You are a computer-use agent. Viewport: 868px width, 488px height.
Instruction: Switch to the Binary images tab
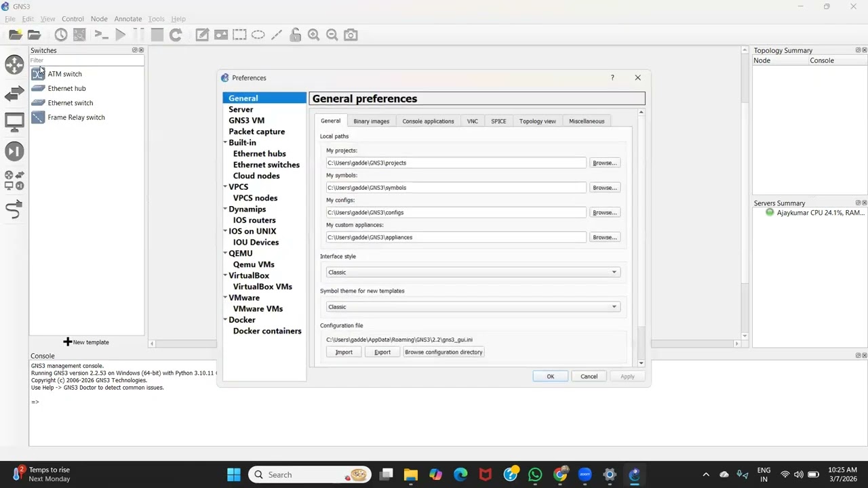click(371, 121)
